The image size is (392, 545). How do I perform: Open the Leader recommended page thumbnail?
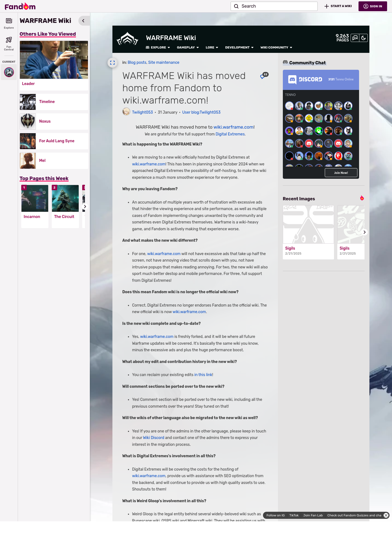tap(54, 60)
